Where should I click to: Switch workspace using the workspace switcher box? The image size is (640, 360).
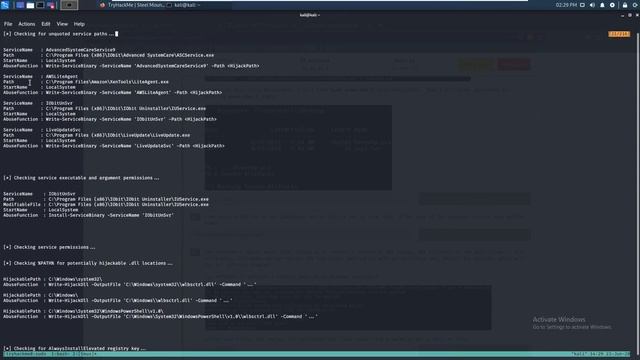pyautogui.click(x=69, y=5)
